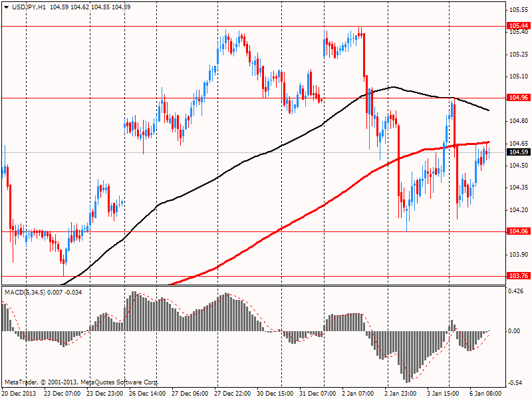The width and height of the screenshot is (532, 399).
Task: Click the 104.96 red price level label
Action: click(x=519, y=98)
